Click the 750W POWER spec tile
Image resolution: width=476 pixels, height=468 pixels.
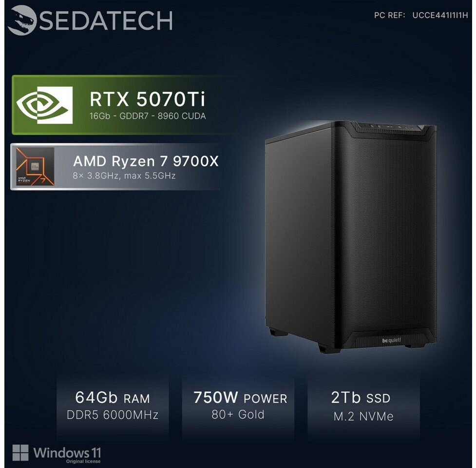click(238, 407)
